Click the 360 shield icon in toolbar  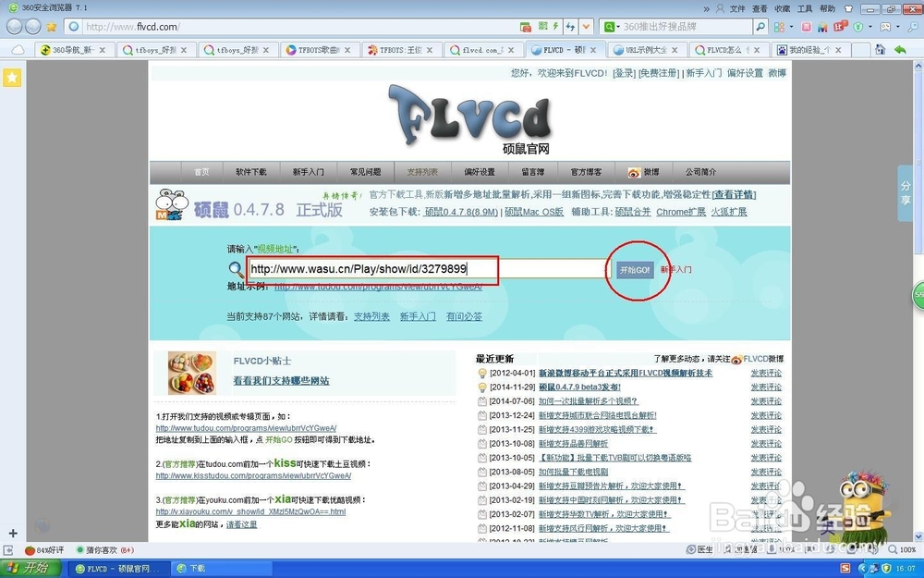858,27
